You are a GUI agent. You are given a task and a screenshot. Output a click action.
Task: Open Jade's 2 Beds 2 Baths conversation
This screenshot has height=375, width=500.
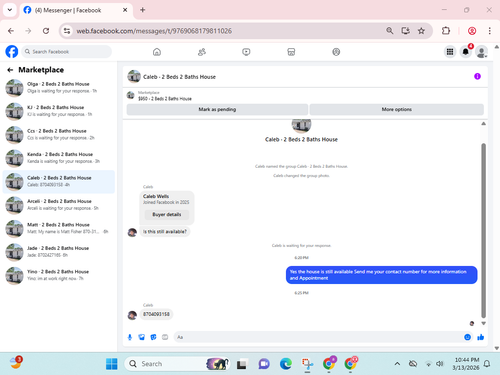[x=59, y=252]
